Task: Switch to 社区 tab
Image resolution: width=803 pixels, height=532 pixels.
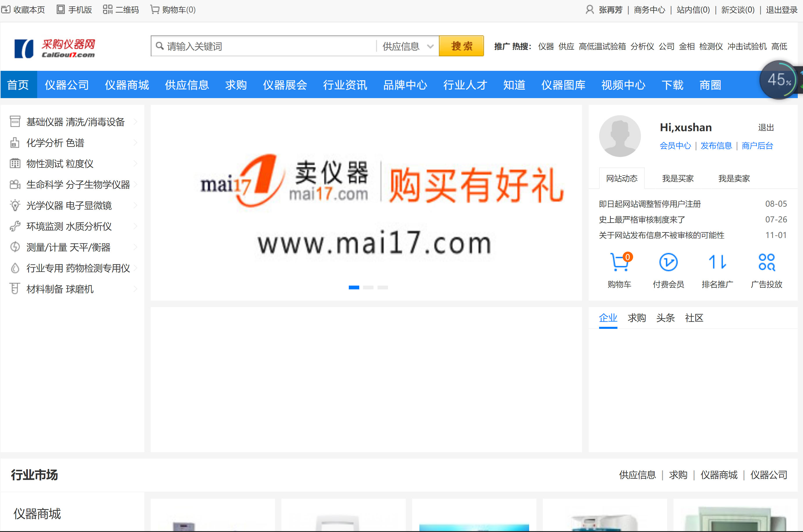Action: 694,318
